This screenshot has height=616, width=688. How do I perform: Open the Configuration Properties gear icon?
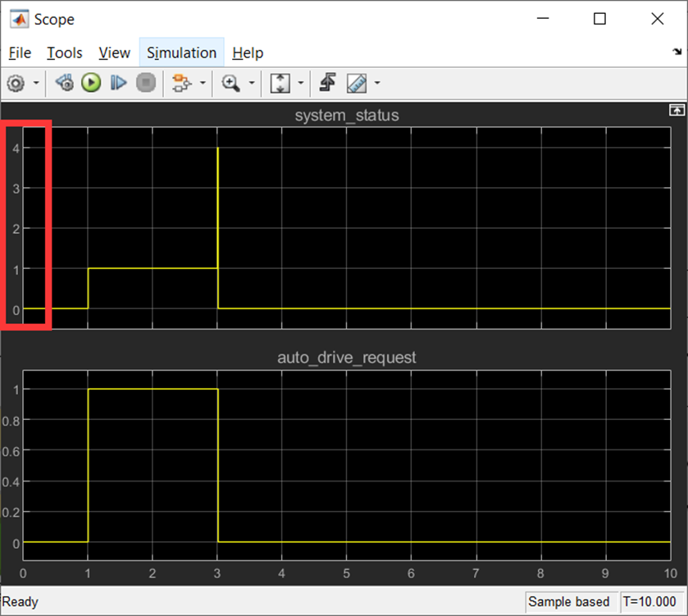pyautogui.click(x=16, y=83)
